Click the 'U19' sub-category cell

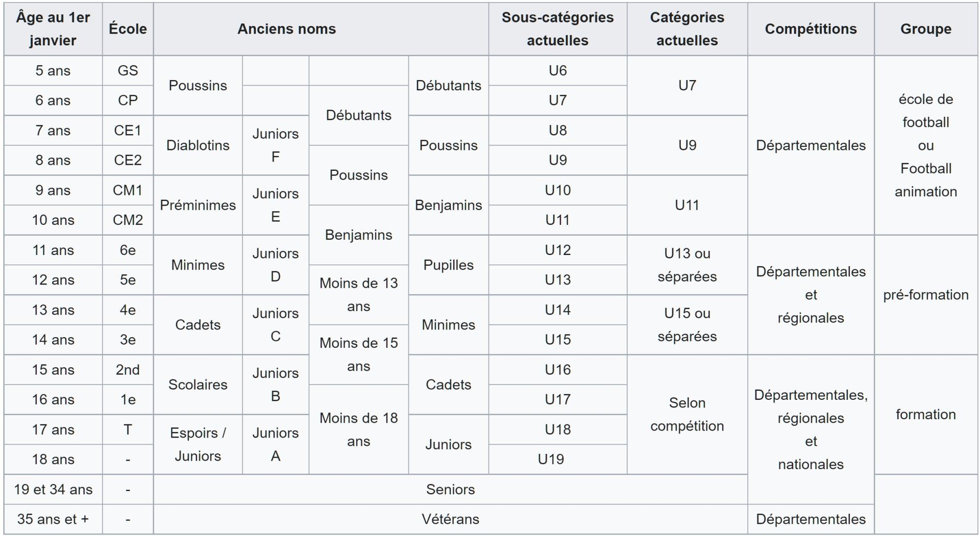(557, 460)
